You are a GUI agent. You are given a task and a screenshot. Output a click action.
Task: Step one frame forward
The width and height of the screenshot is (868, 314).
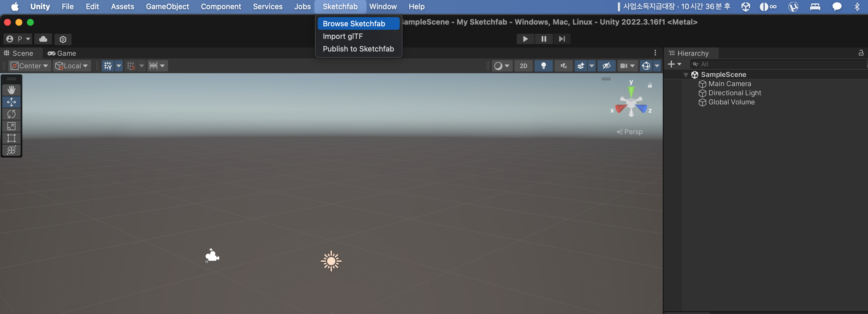point(562,39)
